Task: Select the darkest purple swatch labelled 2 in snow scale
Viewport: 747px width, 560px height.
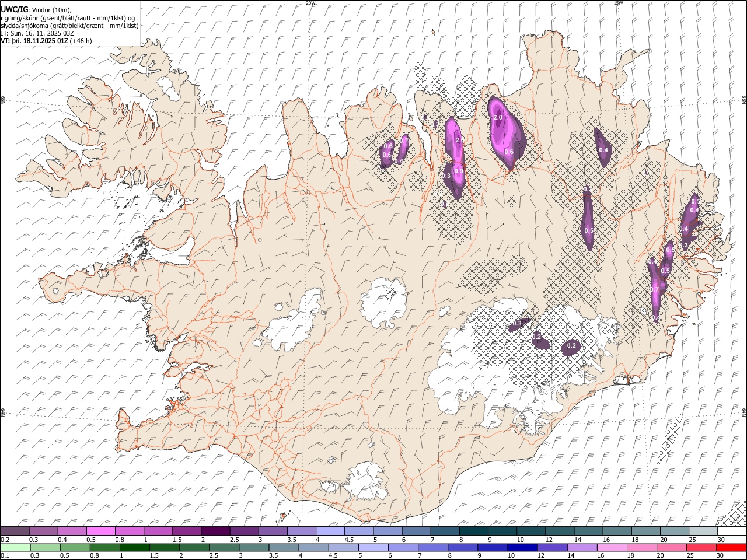Action: click(215, 531)
